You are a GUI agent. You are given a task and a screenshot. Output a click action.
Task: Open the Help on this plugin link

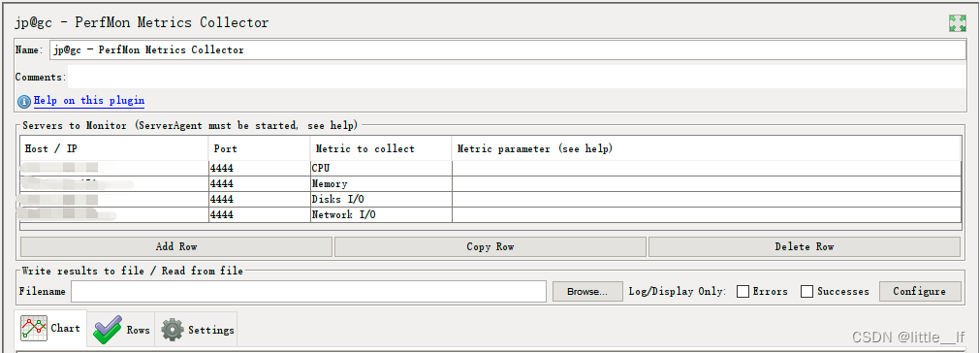89,101
